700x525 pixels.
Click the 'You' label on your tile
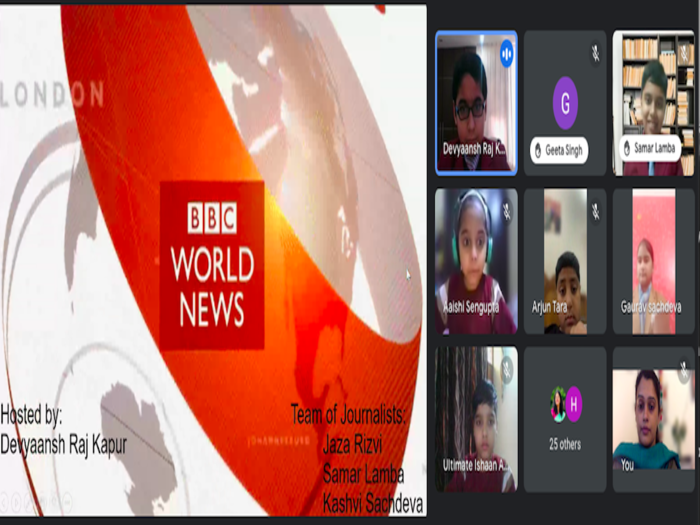[627, 466]
